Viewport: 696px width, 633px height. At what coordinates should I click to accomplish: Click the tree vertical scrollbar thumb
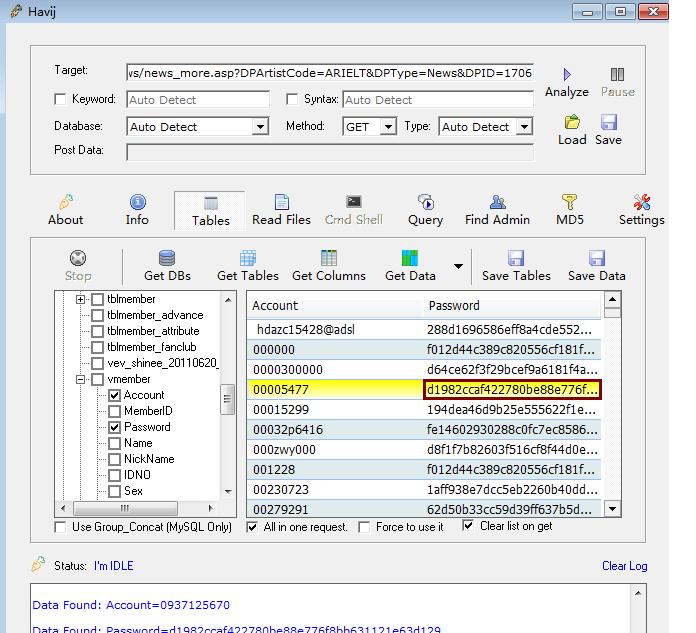coord(228,400)
